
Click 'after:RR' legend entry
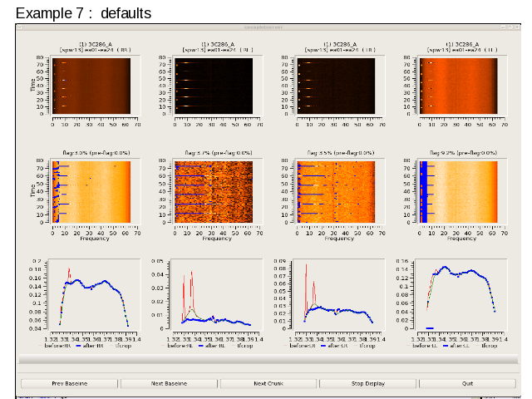click(x=90, y=346)
